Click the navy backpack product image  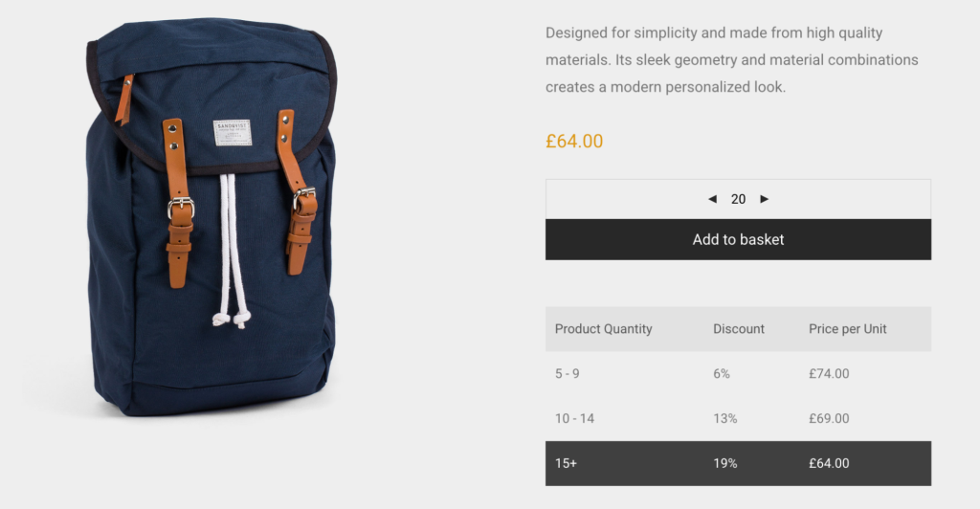[211, 220]
